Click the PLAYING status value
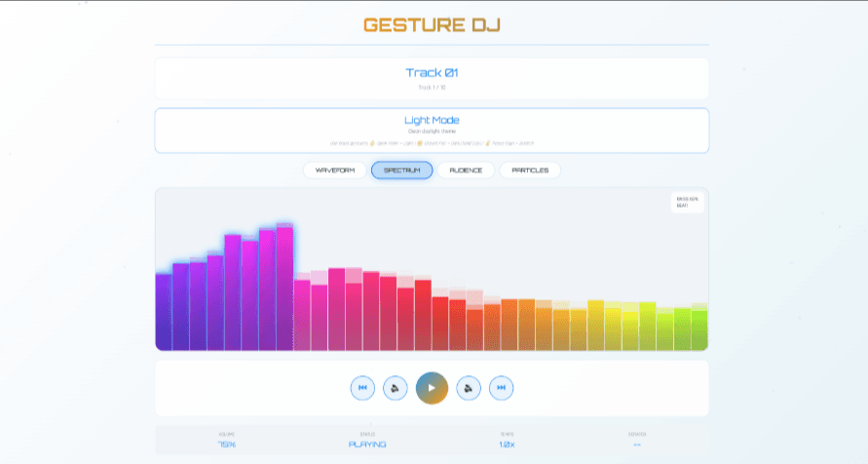Viewport: 868px width, 464px height. click(367, 445)
